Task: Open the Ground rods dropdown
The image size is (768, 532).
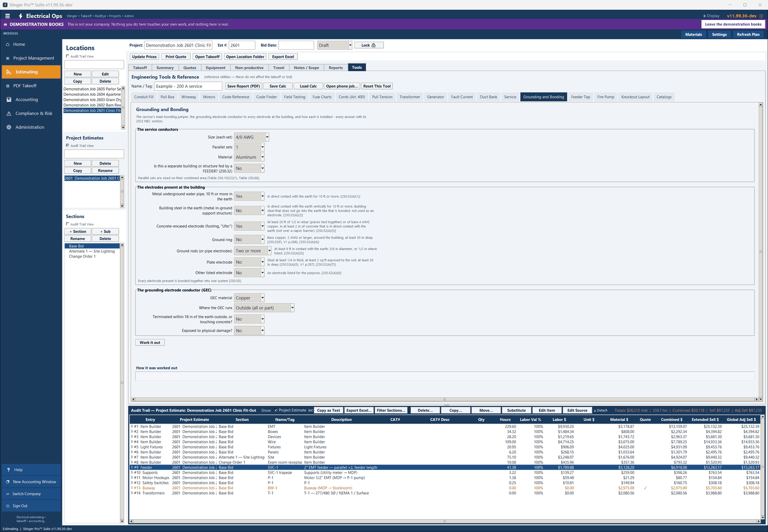Action: tap(253, 251)
